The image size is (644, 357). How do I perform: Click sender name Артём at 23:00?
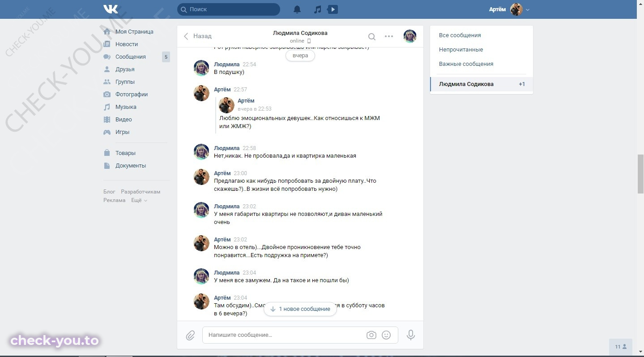222,173
